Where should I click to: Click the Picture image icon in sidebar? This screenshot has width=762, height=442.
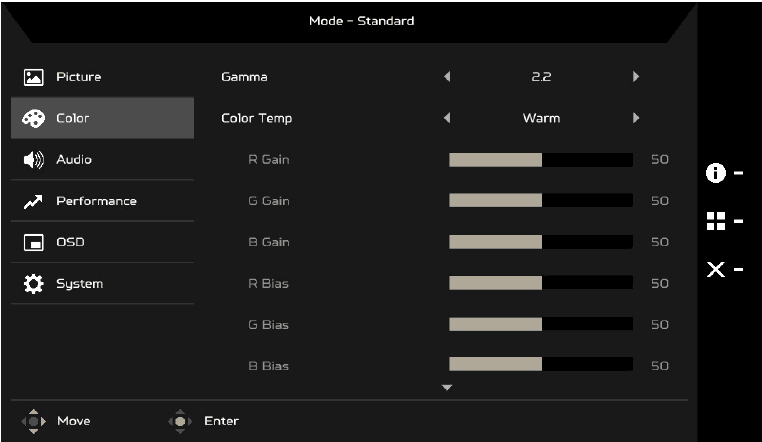(x=30, y=77)
